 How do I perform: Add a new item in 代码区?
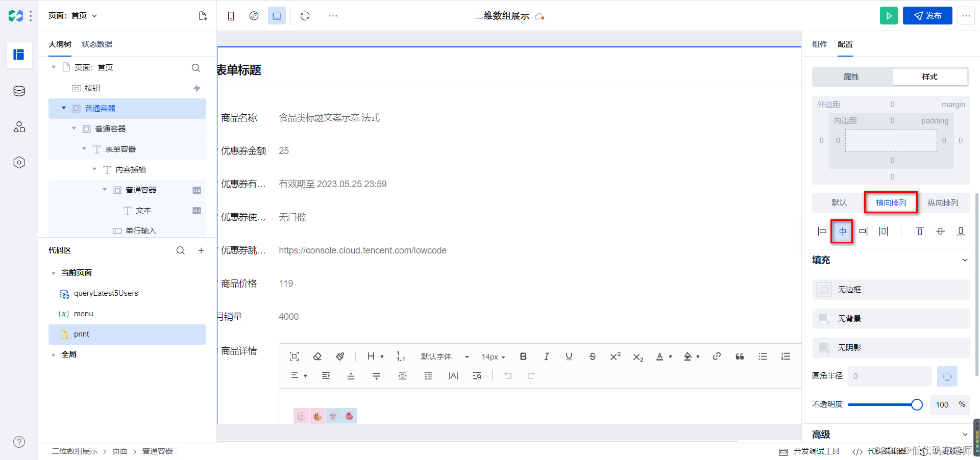(201, 250)
